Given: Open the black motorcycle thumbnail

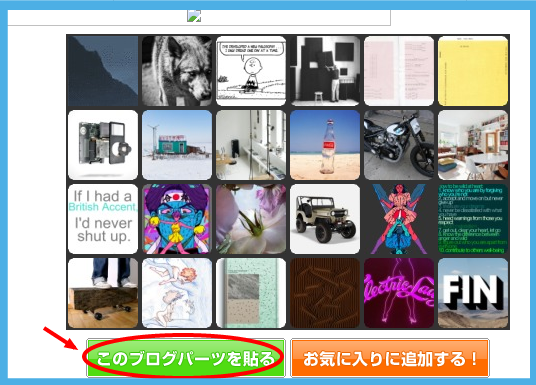Looking at the screenshot, I should [399, 145].
